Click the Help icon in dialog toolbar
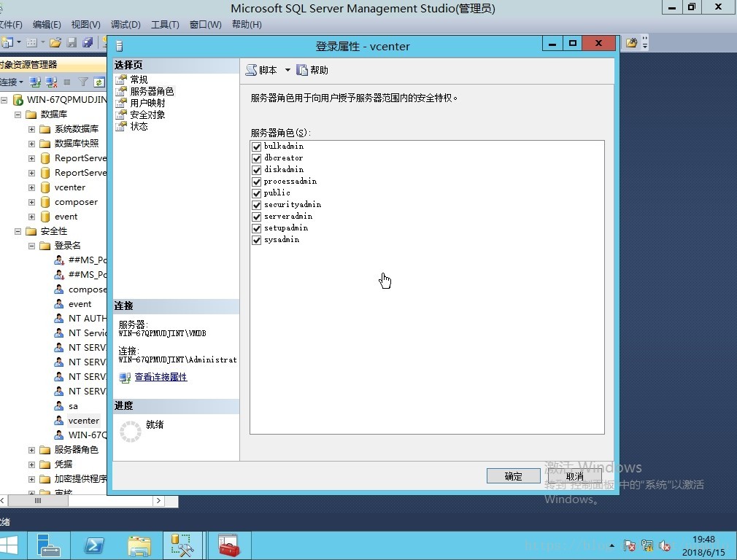 click(302, 70)
